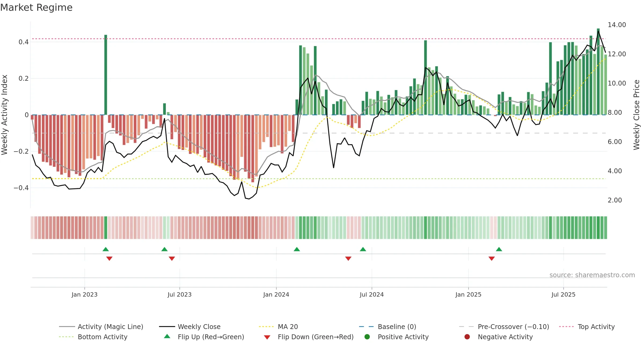Select first green flip-up marker after Jan 2023
This screenshot has width=644, height=362.
tap(106, 249)
